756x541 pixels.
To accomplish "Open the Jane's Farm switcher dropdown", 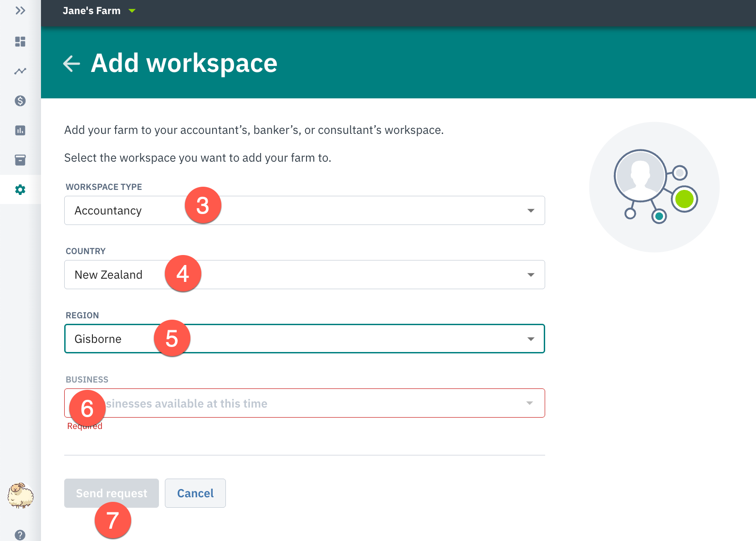I will pyautogui.click(x=99, y=10).
